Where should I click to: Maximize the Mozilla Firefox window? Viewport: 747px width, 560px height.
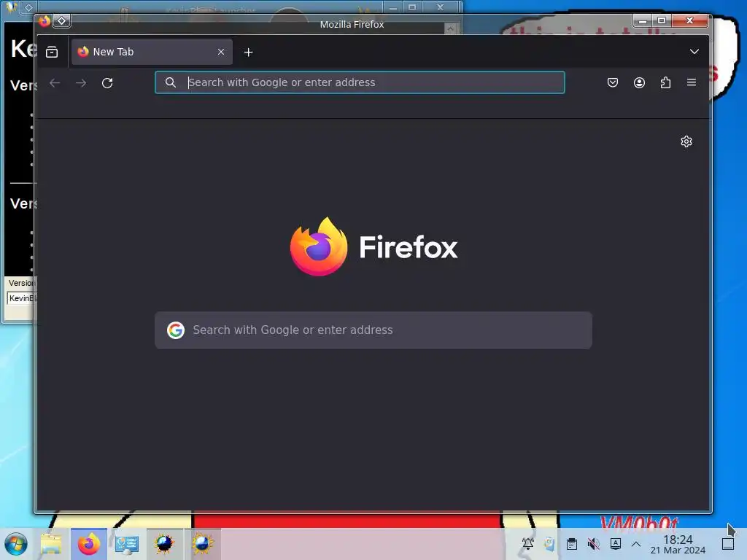click(x=661, y=20)
